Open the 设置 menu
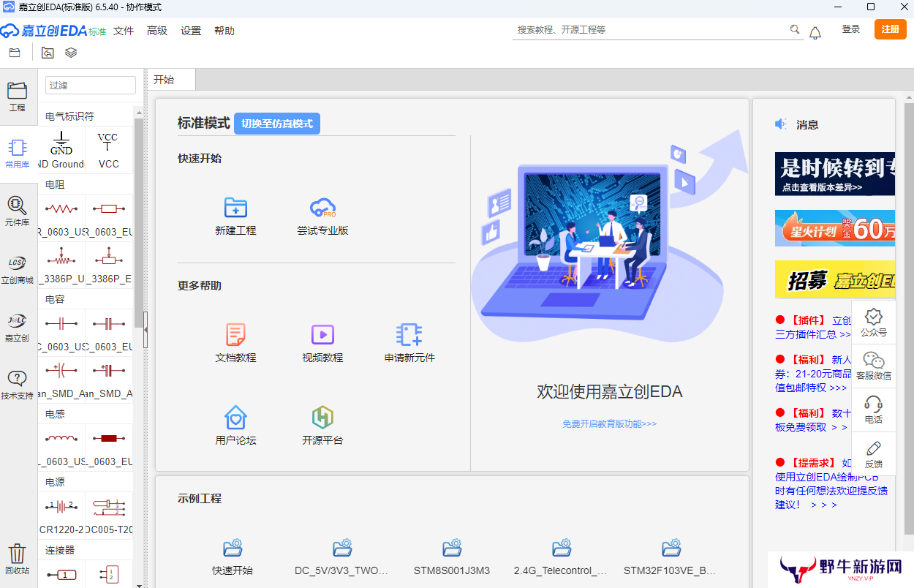 tap(191, 31)
